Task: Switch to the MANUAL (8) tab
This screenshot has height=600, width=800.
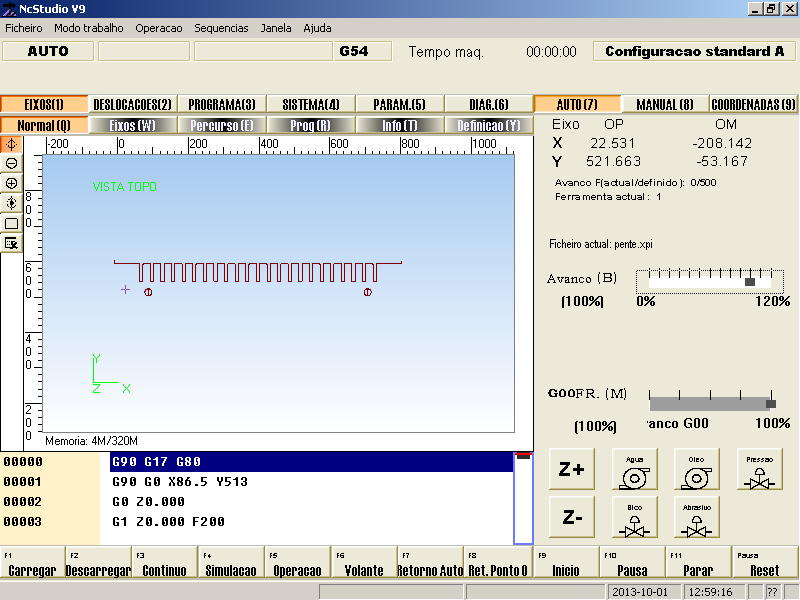Action: click(x=665, y=104)
